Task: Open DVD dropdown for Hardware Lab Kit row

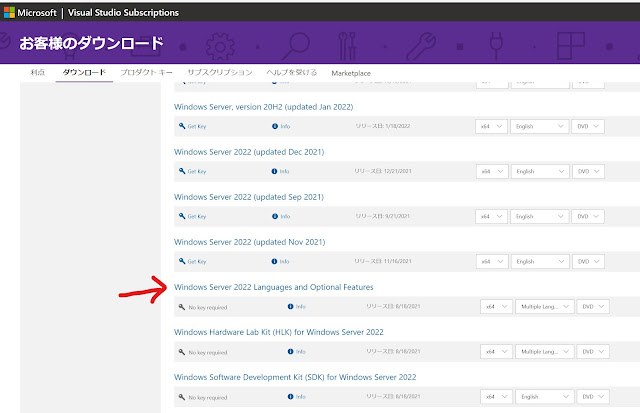Action: pyautogui.click(x=593, y=351)
